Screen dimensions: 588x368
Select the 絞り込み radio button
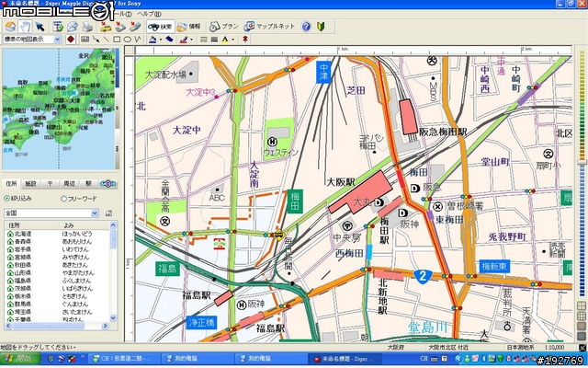[6, 199]
